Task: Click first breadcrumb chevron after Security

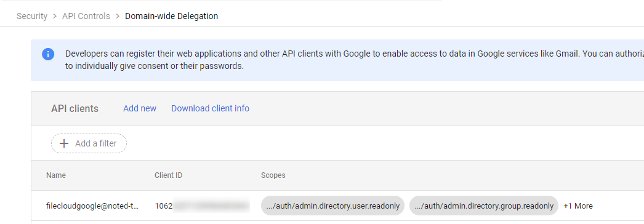Action: click(55, 17)
